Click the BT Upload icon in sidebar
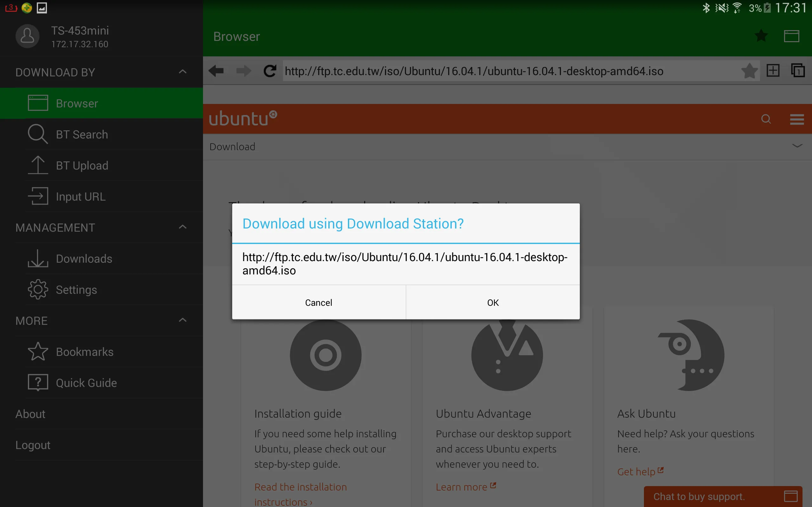The image size is (812, 507). (x=37, y=165)
